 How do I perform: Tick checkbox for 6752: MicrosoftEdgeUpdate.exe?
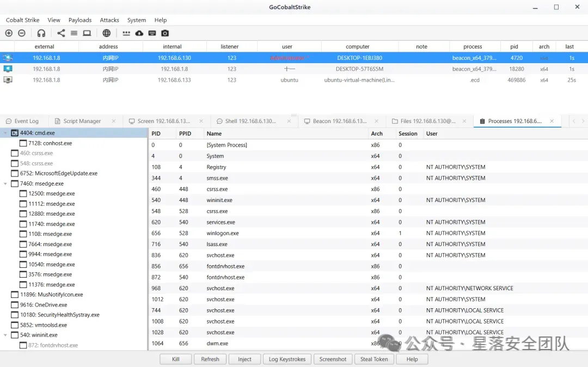tap(15, 173)
